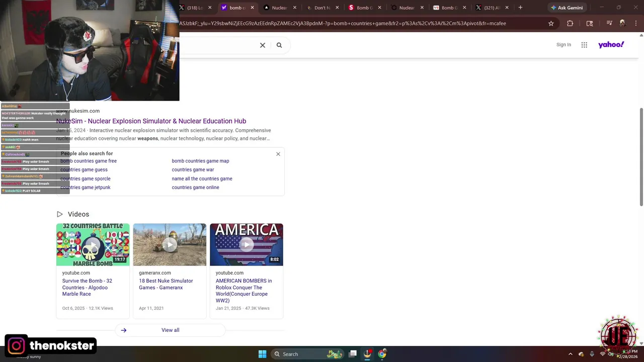This screenshot has height=362, width=644.
Task: Close the '(318) Lo' X tab
Action: coord(210,8)
